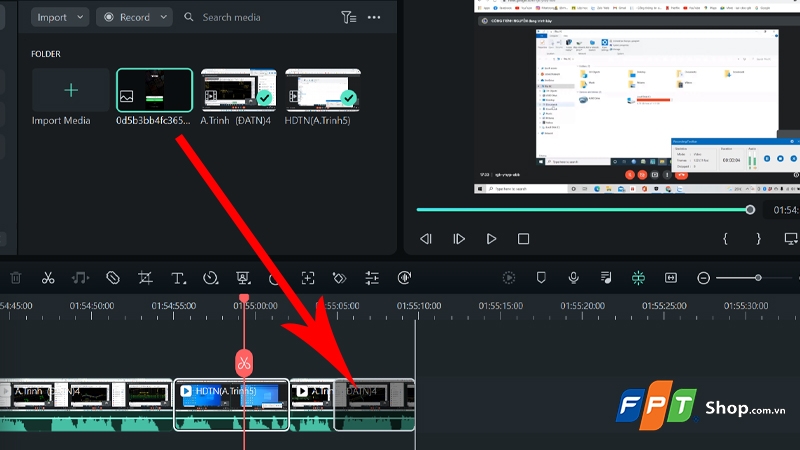Image resolution: width=800 pixels, height=450 pixels.
Task: Click the timeline zoom slider handle
Action: point(758,278)
